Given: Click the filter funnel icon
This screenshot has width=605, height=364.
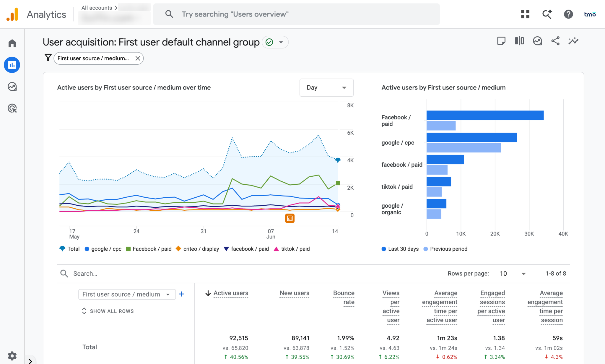Looking at the screenshot, I should 48,58.
